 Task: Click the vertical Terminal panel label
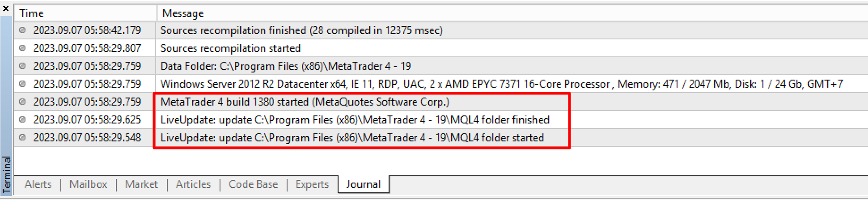click(7, 174)
